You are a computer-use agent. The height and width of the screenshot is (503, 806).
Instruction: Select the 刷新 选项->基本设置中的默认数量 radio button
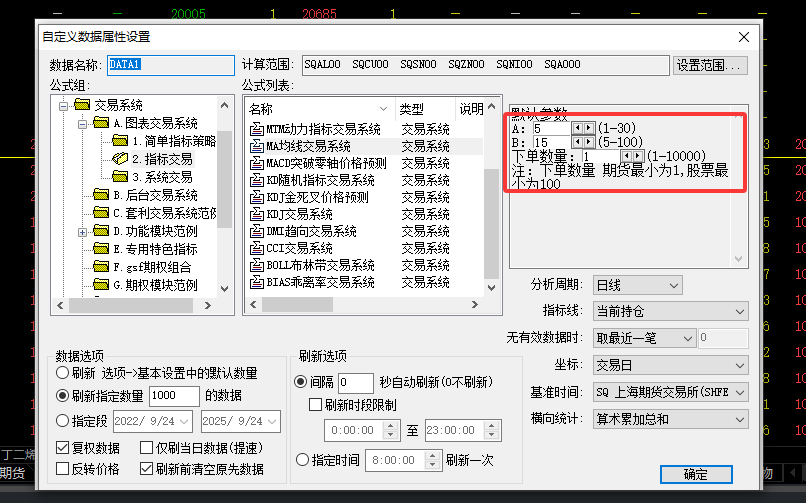coord(62,373)
